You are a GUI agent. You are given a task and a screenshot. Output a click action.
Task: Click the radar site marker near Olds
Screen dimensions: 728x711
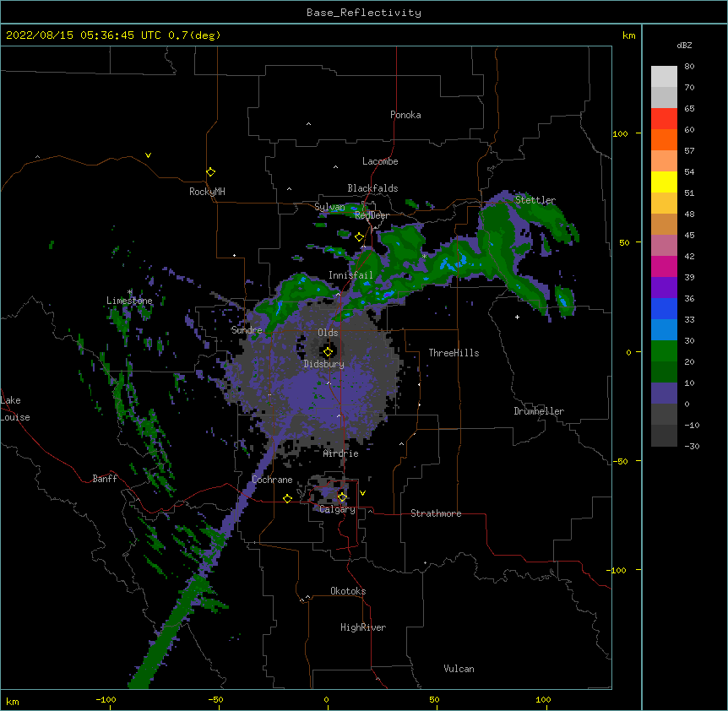(x=328, y=352)
